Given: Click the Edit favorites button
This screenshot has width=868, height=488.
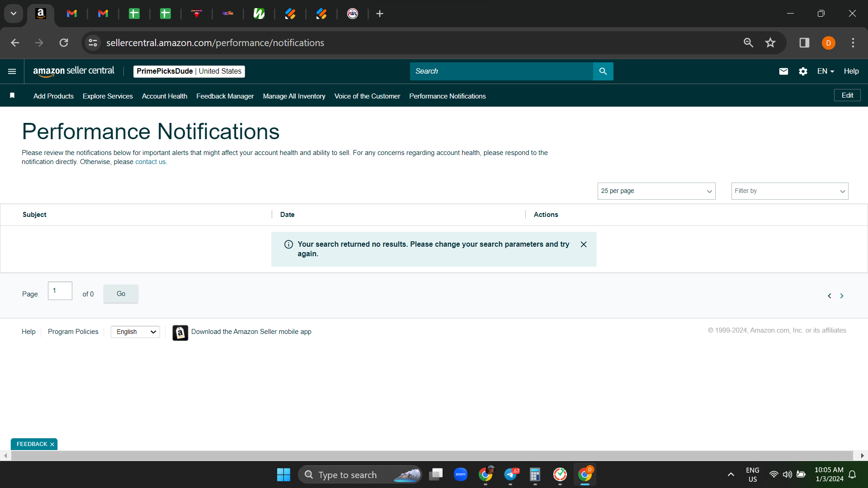Looking at the screenshot, I should tap(847, 95).
